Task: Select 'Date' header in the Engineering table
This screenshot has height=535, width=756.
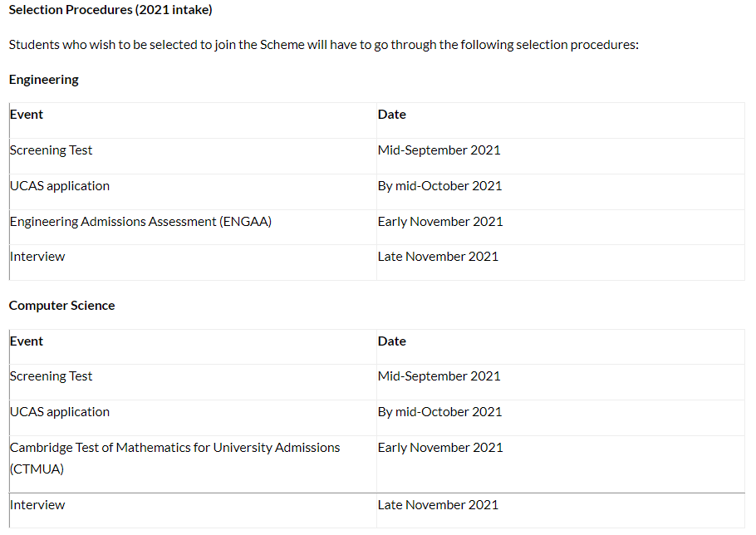Action: pyautogui.click(x=392, y=115)
